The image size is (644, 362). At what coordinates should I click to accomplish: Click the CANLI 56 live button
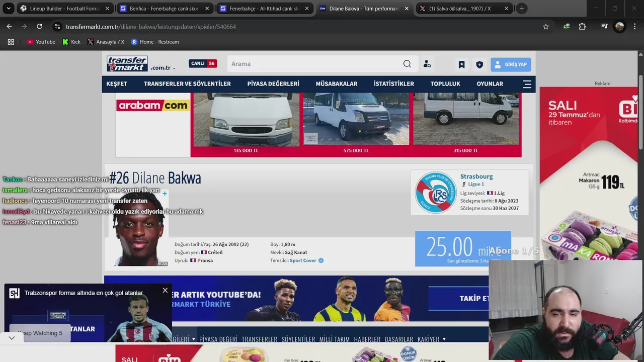coord(203,63)
